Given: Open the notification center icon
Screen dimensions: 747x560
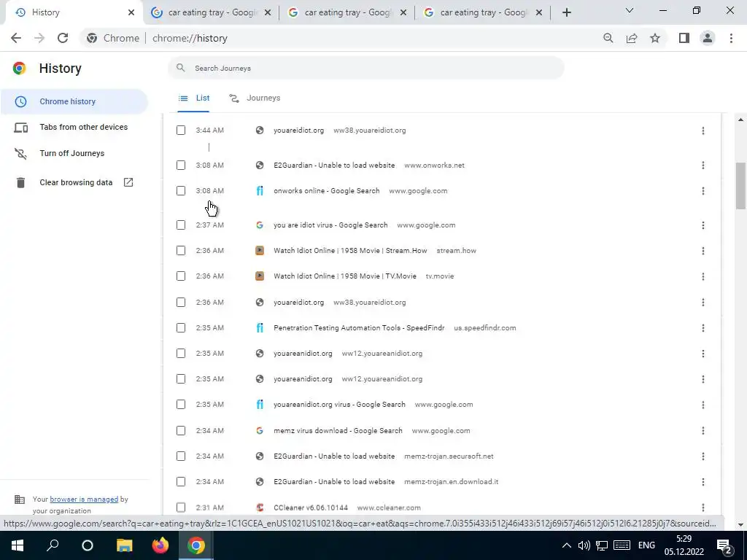Looking at the screenshot, I should click(x=724, y=546).
